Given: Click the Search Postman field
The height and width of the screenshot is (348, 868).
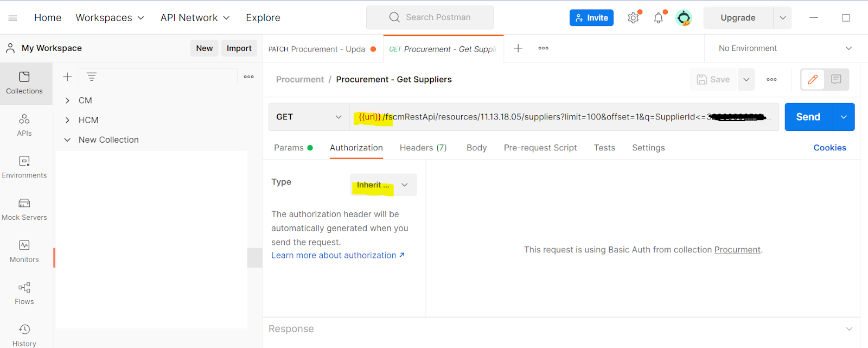Looking at the screenshot, I should (x=430, y=17).
